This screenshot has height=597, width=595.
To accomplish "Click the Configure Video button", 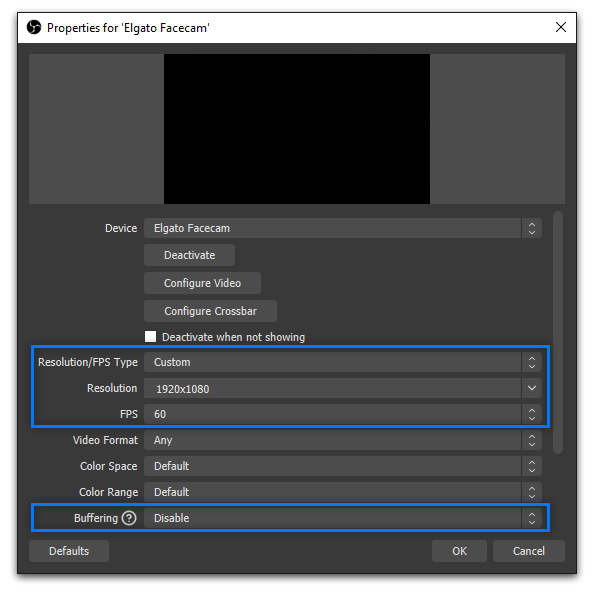I will 203,283.
